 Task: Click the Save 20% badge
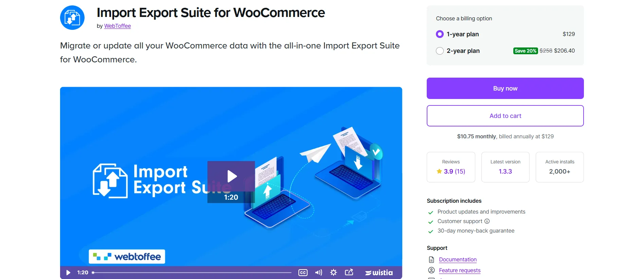(x=525, y=51)
